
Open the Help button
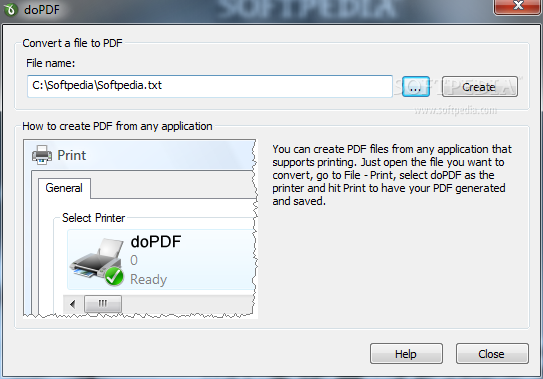pyautogui.click(x=406, y=354)
